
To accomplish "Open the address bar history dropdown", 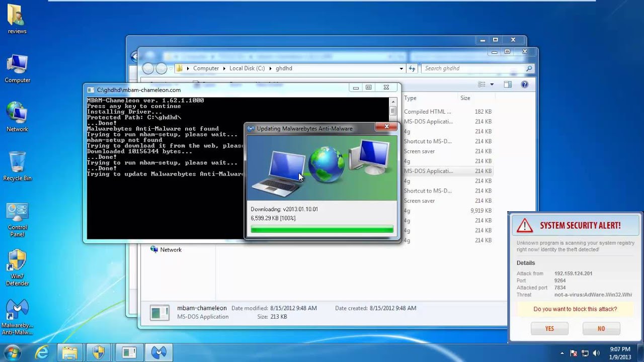I will pos(401,68).
